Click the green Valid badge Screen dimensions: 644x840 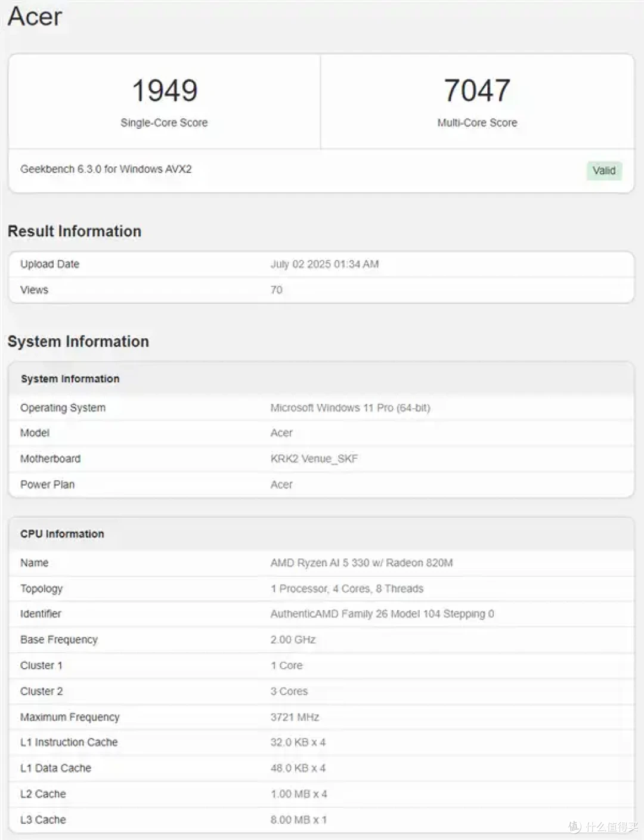coord(604,171)
